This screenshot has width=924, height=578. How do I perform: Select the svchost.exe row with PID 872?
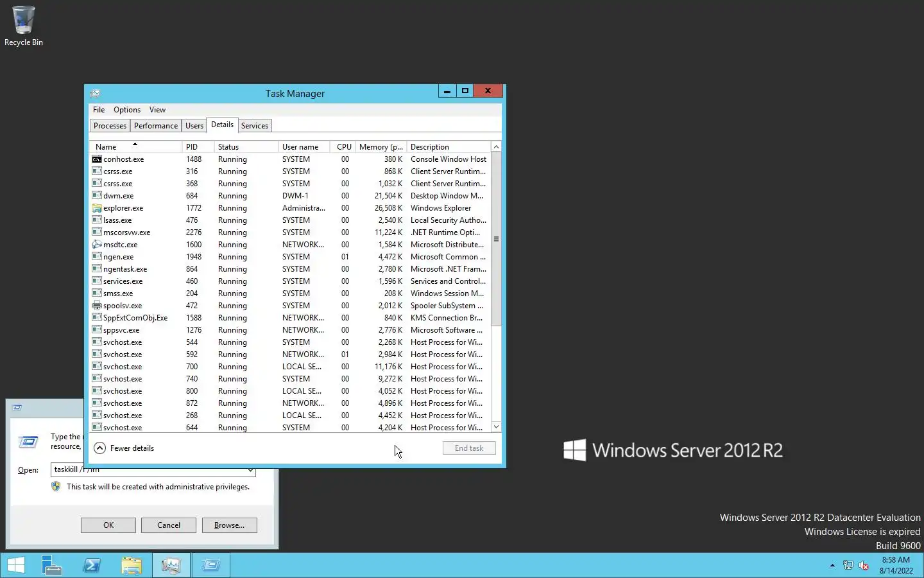pos(290,403)
